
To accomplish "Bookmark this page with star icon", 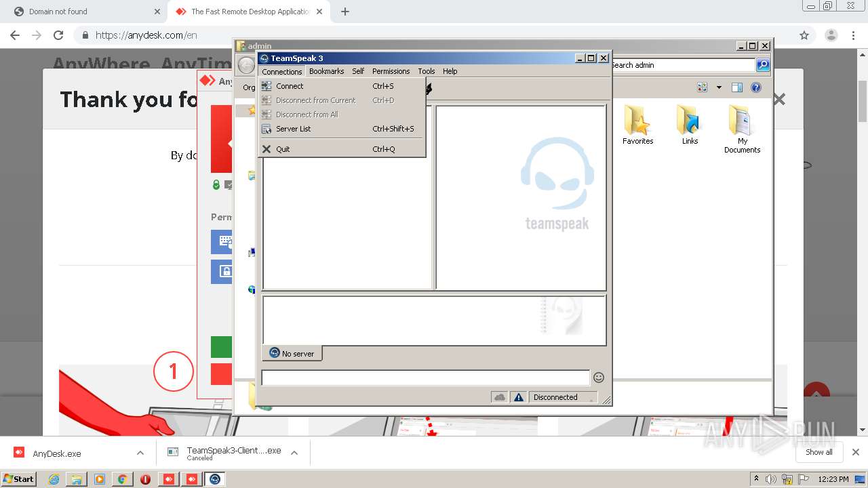I will point(804,35).
